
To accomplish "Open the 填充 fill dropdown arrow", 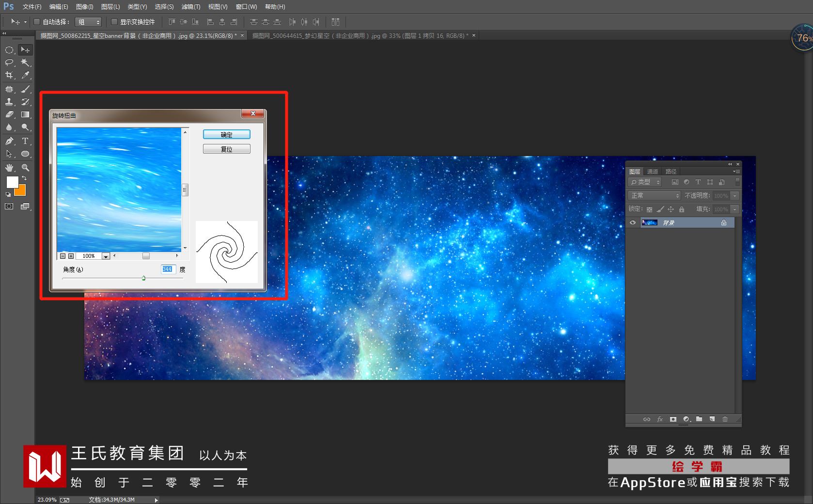I will (735, 209).
